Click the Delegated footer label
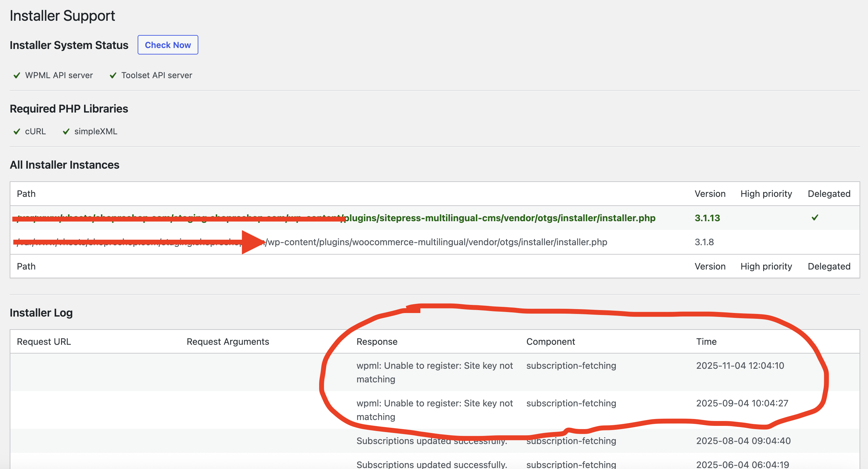The image size is (868, 469). point(829,267)
